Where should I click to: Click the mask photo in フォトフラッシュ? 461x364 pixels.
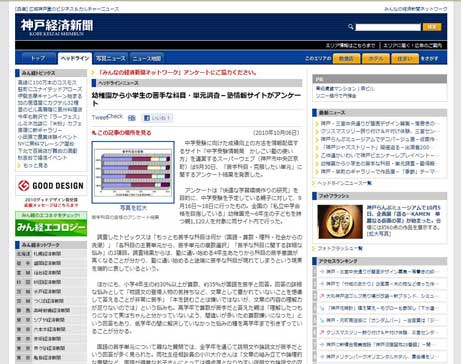pyautogui.click(x=340, y=221)
